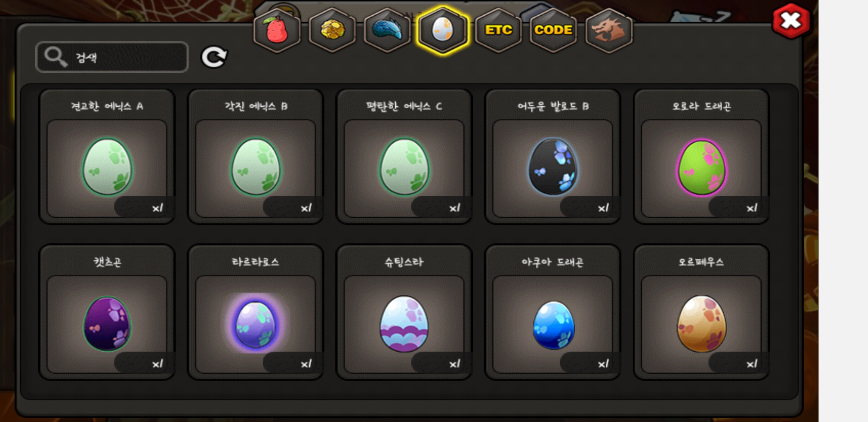The width and height of the screenshot is (868, 422).
Task: Select the 슈팅스타 pastel egg
Action: 404,312
